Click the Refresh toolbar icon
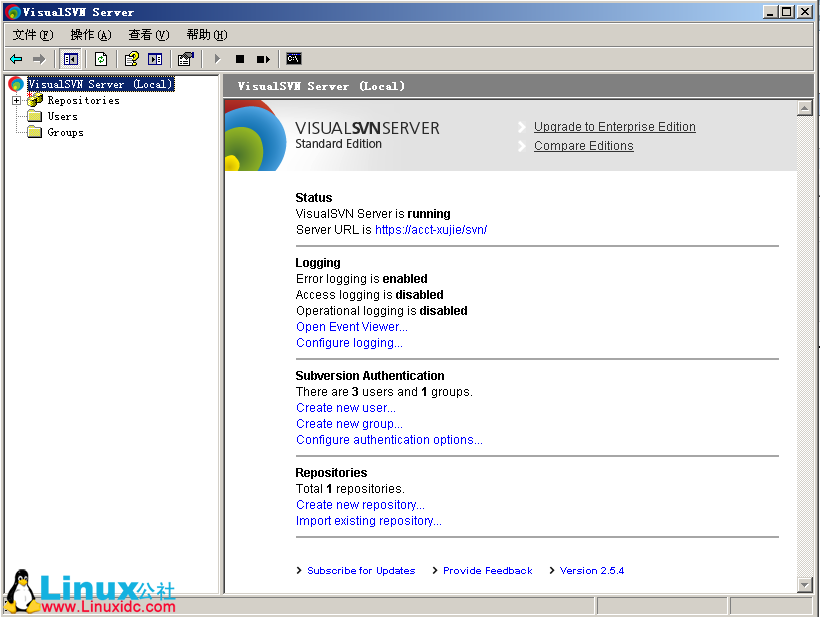The height and width of the screenshot is (617, 820). 101,59
